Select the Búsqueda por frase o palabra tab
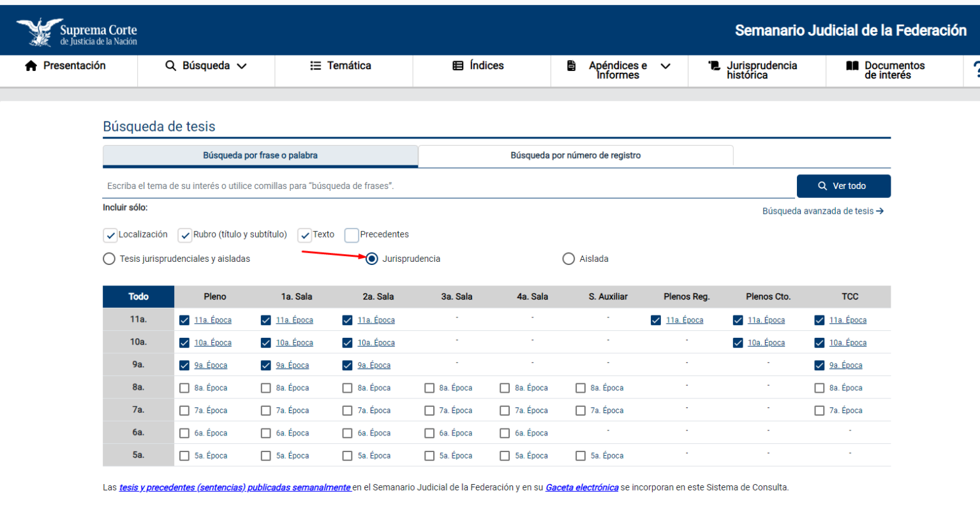The image size is (980, 523). tap(260, 156)
